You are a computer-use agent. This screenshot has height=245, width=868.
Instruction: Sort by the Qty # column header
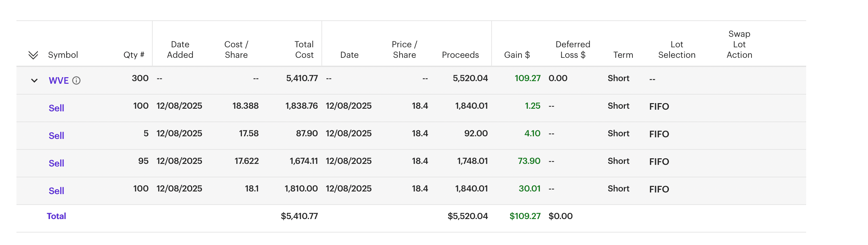coord(134,55)
